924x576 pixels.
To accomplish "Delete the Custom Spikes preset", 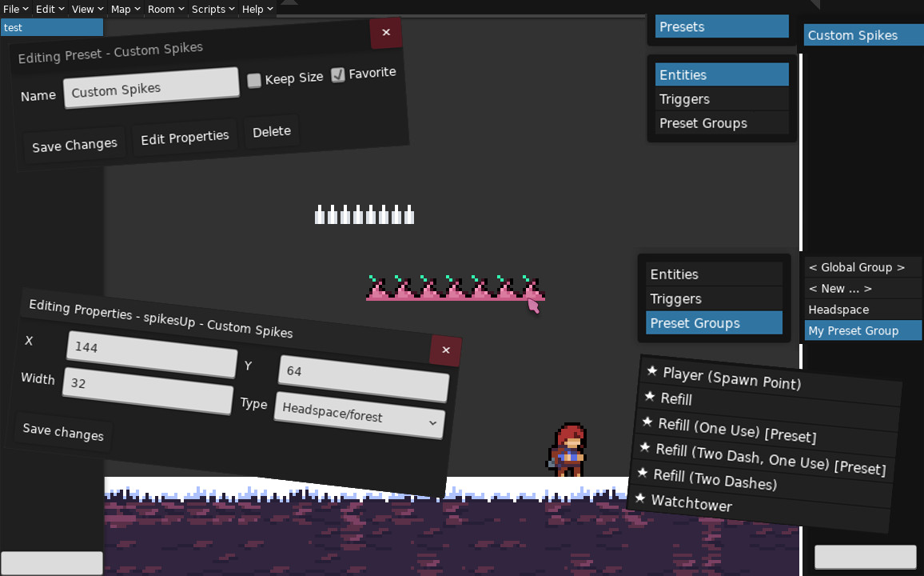I will (271, 130).
